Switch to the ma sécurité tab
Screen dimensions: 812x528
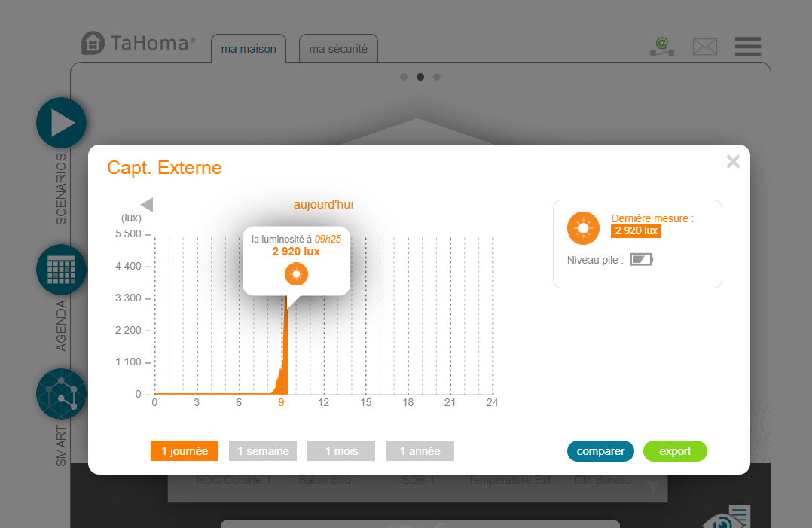tap(338, 49)
